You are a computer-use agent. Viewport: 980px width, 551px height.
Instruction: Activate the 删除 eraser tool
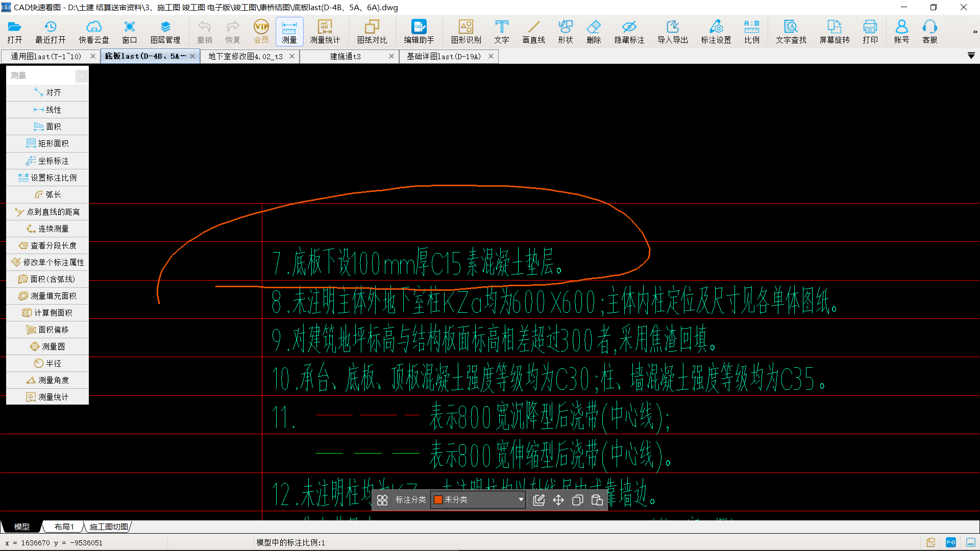coord(594,32)
